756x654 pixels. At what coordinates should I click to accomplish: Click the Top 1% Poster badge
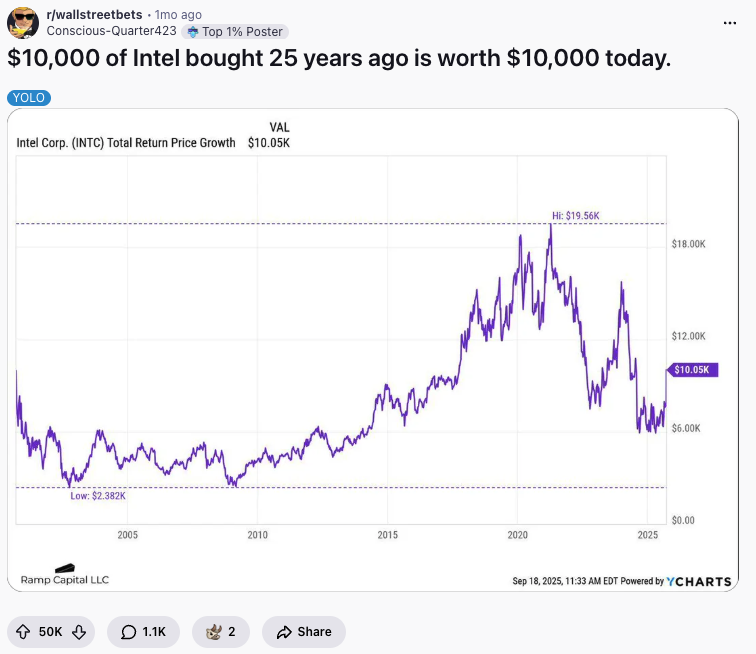click(x=235, y=31)
